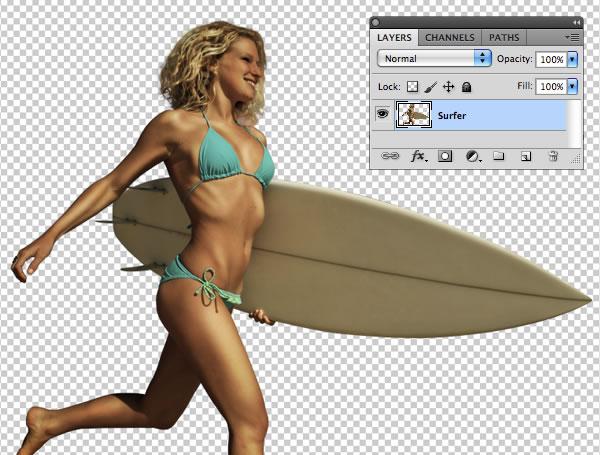Screen dimensions: 600x455
Task: Open the Layers panel options menu
Action: point(572,38)
